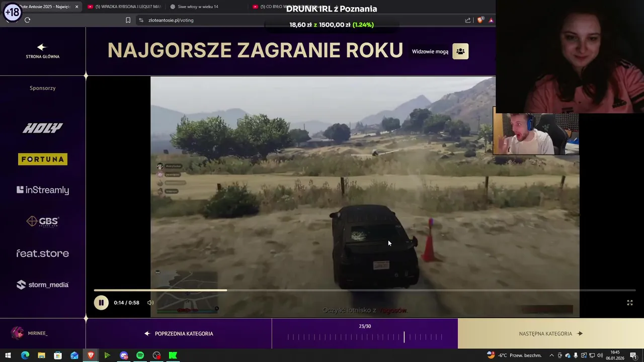Open the MIRINEE_ user profile
Viewport: 644px width, 362px height.
coord(30,333)
